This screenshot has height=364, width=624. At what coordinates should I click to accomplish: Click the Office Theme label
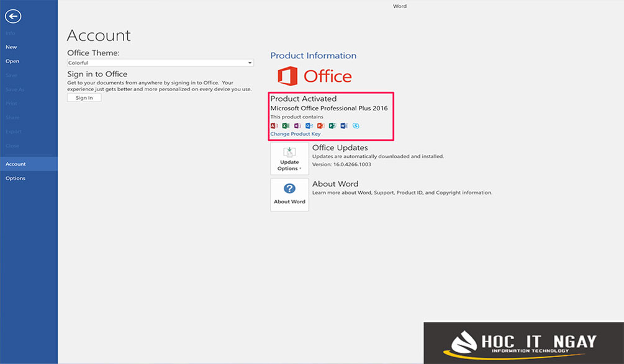pyautogui.click(x=93, y=53)
